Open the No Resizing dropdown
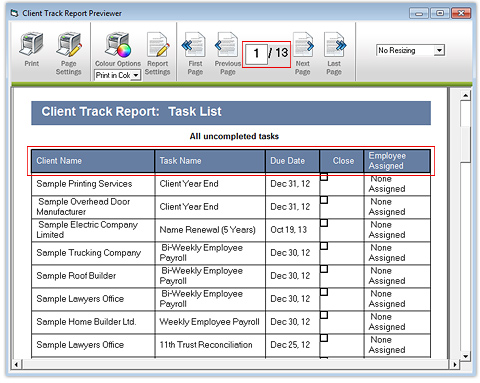 click(x=411, y=50)
